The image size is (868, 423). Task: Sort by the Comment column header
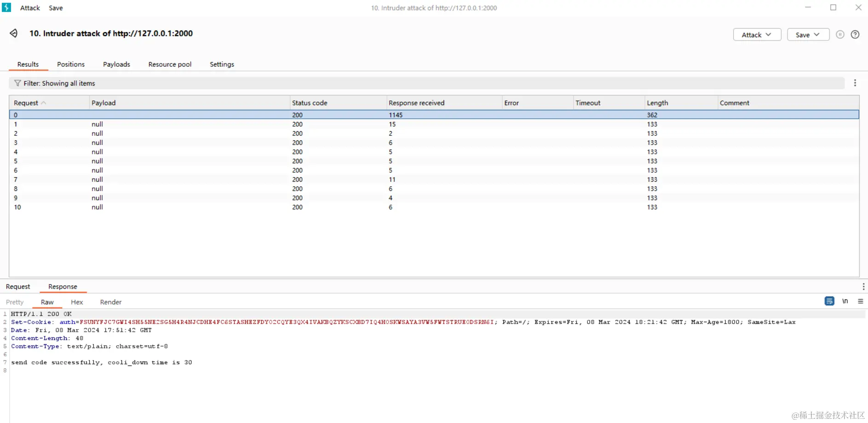tap(788, 103)
